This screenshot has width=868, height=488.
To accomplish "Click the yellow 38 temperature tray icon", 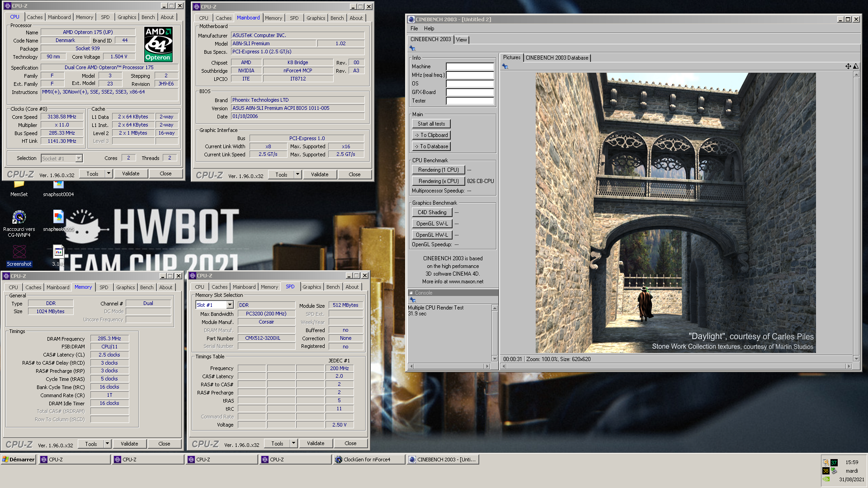I will coord(826,471).
